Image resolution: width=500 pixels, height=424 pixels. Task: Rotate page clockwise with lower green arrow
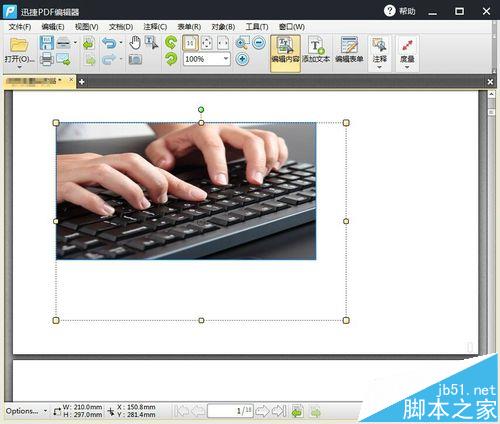tap(171, 59)
